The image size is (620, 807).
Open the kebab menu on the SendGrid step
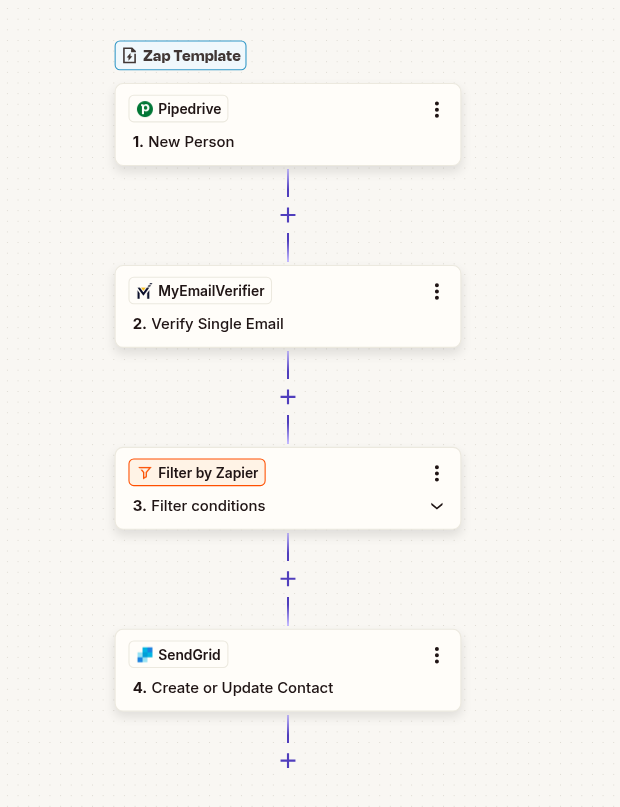coord(436,655)
